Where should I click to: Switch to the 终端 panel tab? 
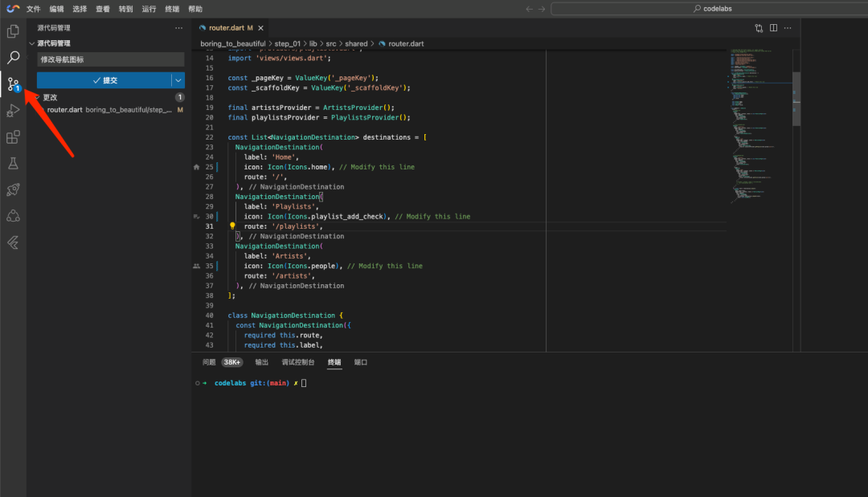(334, 362)
